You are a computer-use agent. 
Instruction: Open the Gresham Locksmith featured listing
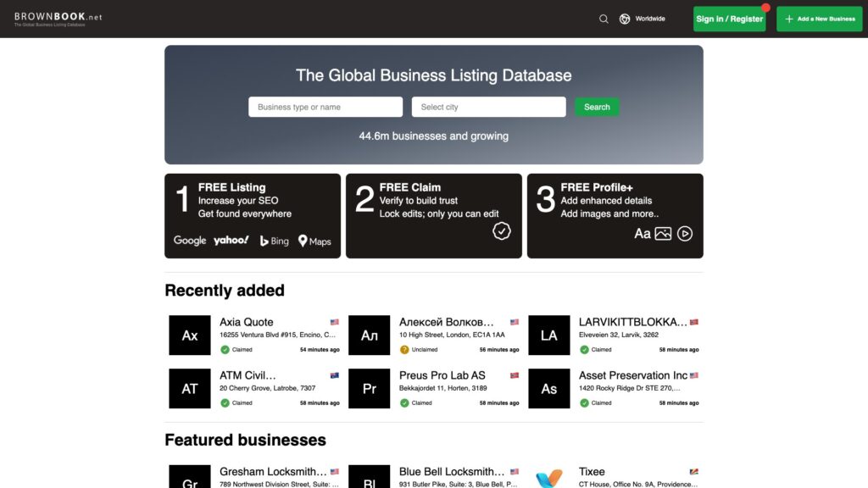tap(273, 471)
